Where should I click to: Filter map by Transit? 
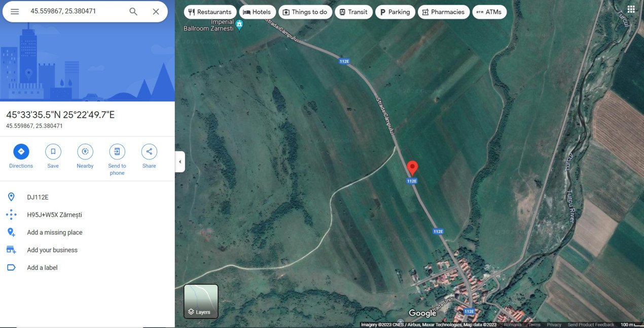click(x=353, y=12)
